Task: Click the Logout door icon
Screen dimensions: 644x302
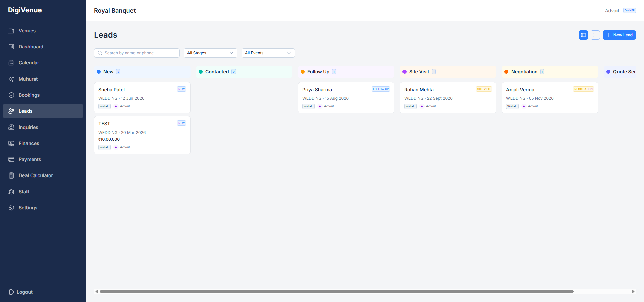Action: [11, 292]
